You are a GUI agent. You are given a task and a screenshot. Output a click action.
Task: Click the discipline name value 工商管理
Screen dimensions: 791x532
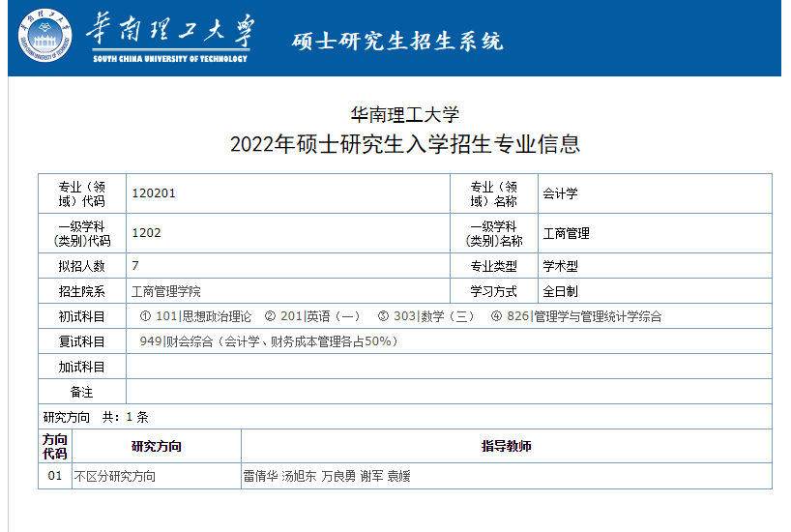click(x=566, y=233)
